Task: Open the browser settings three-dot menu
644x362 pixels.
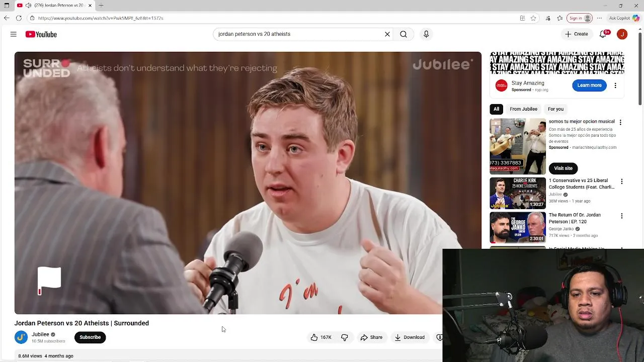Action: point(599,18)
